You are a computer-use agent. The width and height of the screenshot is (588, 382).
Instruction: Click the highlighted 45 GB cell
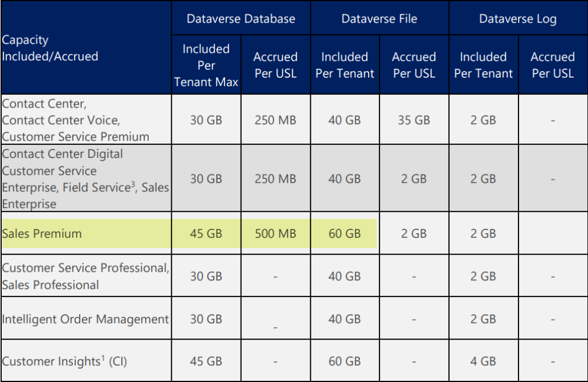[x=206, y=234]
